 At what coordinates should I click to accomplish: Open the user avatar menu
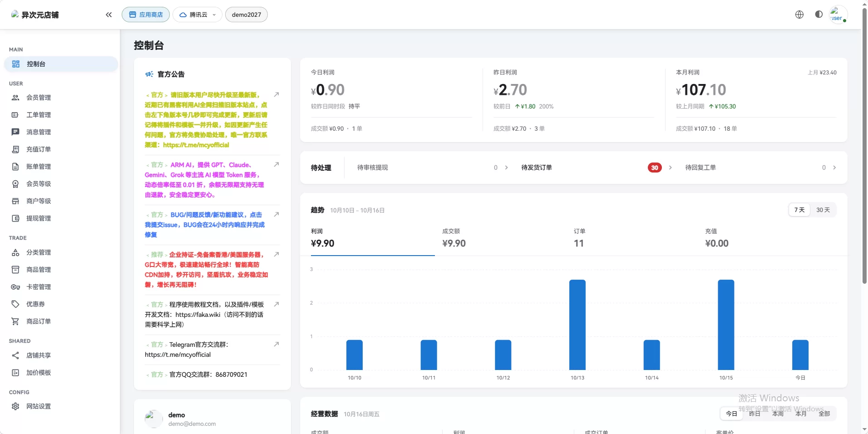[838, 15]
